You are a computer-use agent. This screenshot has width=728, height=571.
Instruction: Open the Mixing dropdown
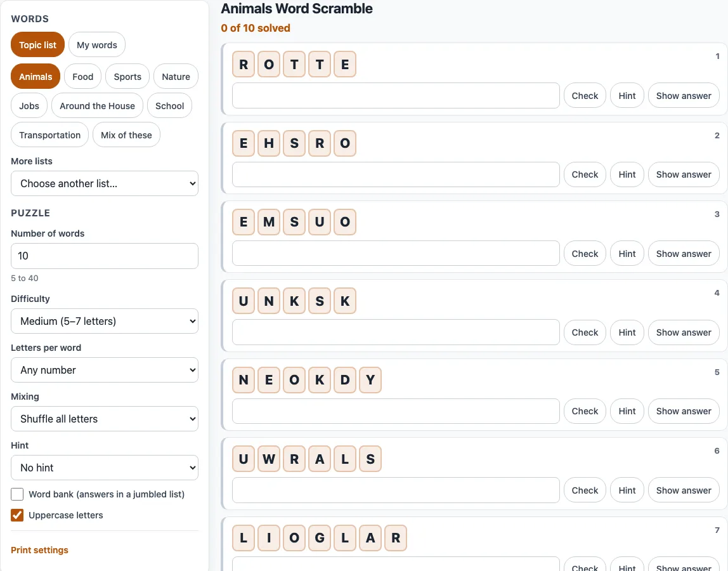105,419
